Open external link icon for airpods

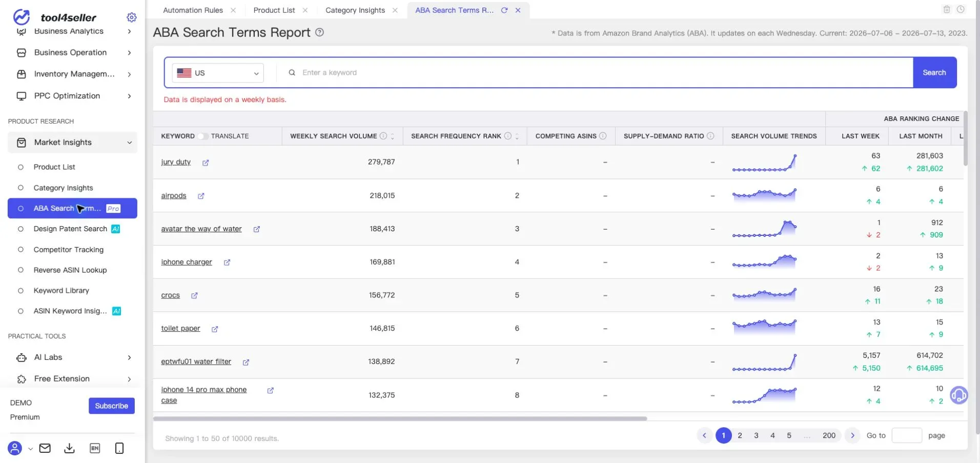click(201, 196)
